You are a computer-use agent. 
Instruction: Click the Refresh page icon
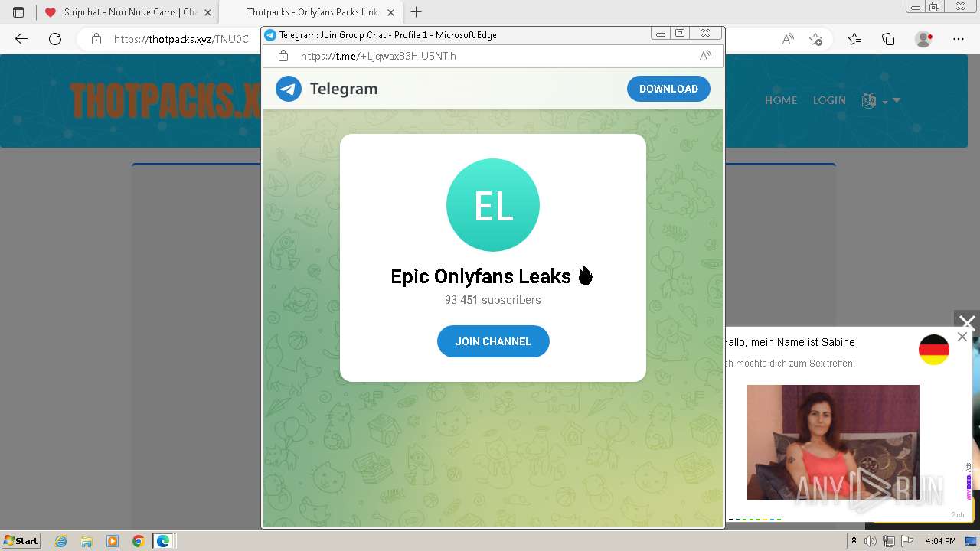[x=55, y=39]
